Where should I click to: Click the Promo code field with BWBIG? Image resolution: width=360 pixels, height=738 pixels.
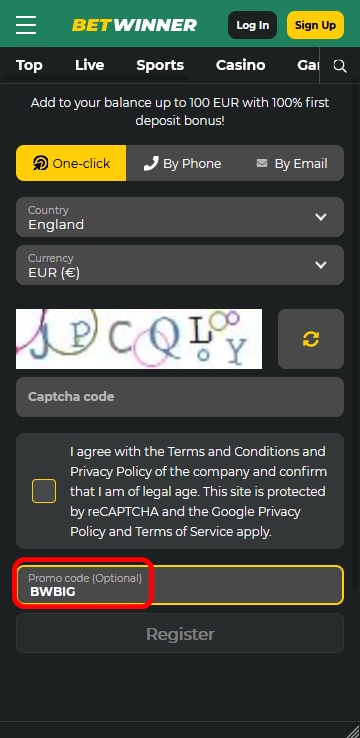(180, 585)
